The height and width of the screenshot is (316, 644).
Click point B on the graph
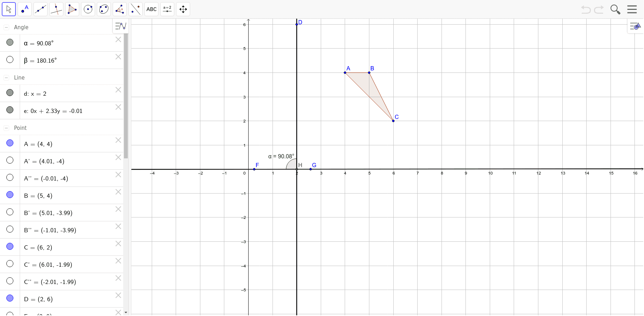pos(369,73)
